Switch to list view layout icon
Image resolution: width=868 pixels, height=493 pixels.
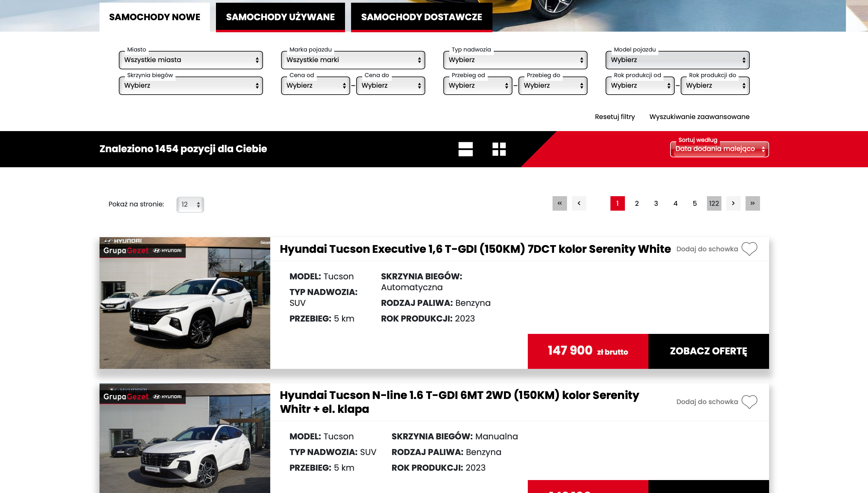coord(465,149)
